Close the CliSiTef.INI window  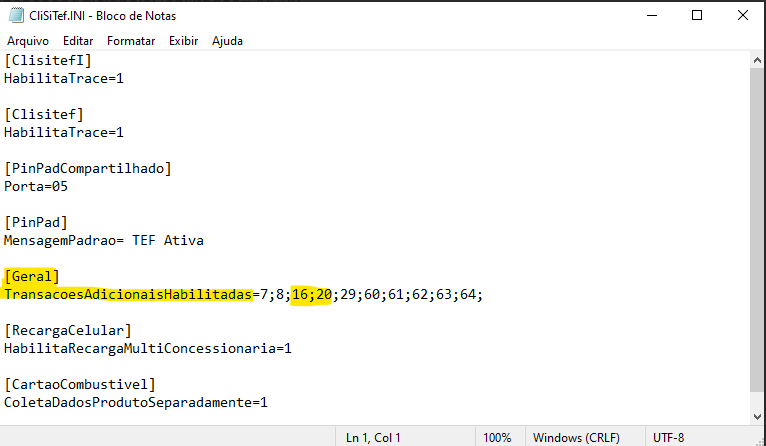tap(743, 16)
